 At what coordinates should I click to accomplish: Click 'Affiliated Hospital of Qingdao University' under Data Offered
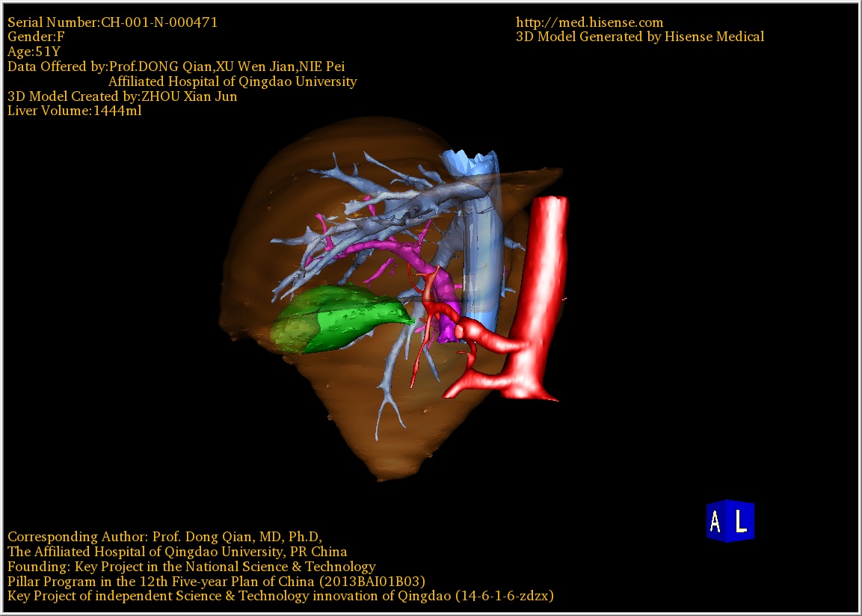click(233, 81)
